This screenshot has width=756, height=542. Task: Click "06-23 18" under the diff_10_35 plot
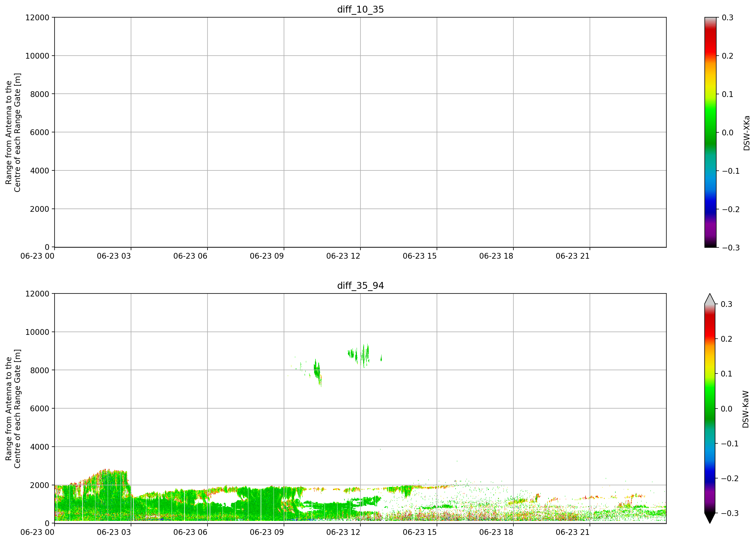(496, 256)
